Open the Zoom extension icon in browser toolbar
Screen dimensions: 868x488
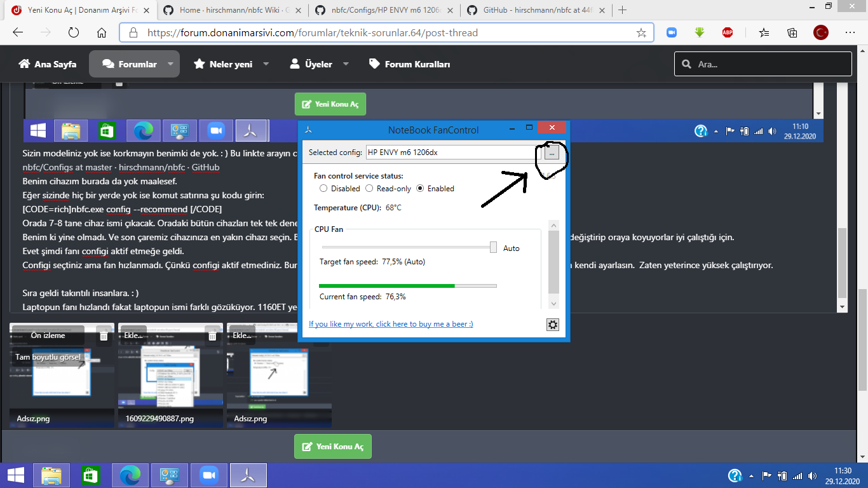coord(672,32)
